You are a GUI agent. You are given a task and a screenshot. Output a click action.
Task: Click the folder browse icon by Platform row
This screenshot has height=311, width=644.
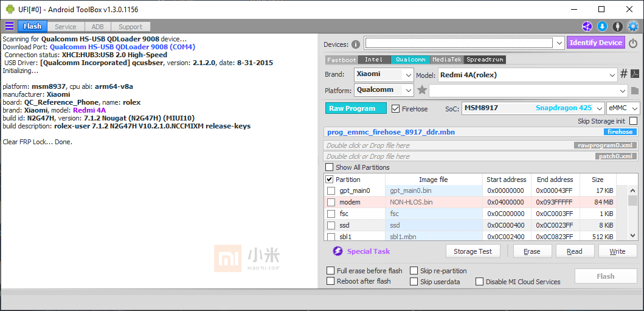point(634,91)
